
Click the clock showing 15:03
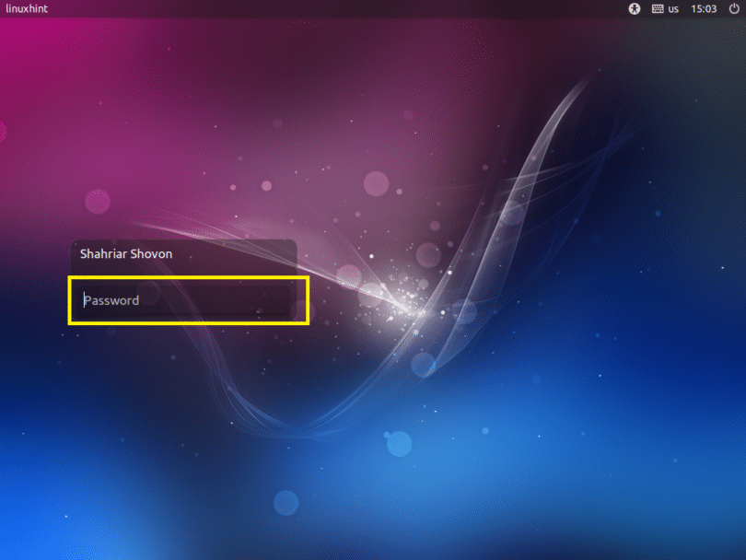704,8
